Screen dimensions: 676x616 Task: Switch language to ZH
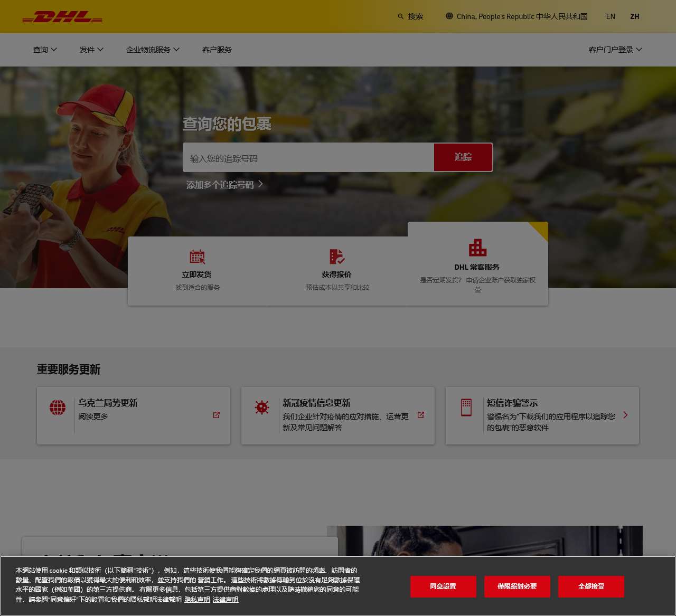pyautogui.click(x=635, y=16)
